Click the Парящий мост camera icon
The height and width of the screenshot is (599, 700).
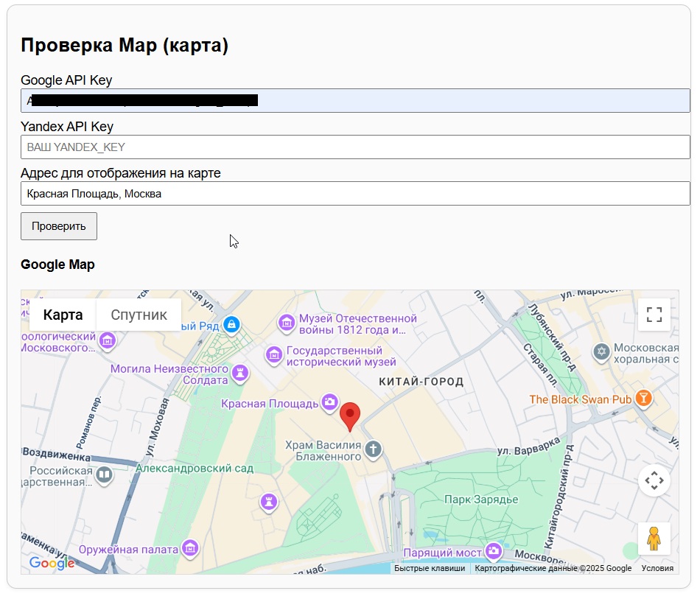[493, 551]
